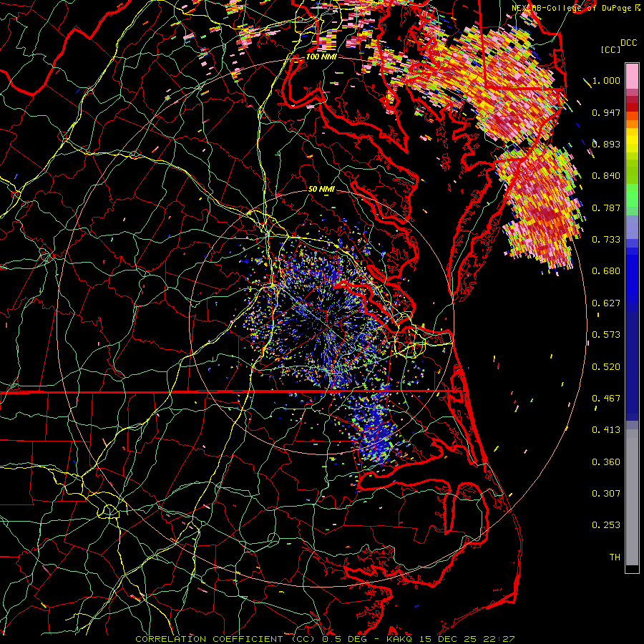The height and width of the screenshot is (644, 644).
Task: Click the "100 NMI" range ring label
Action: click(x=321, y=57)
